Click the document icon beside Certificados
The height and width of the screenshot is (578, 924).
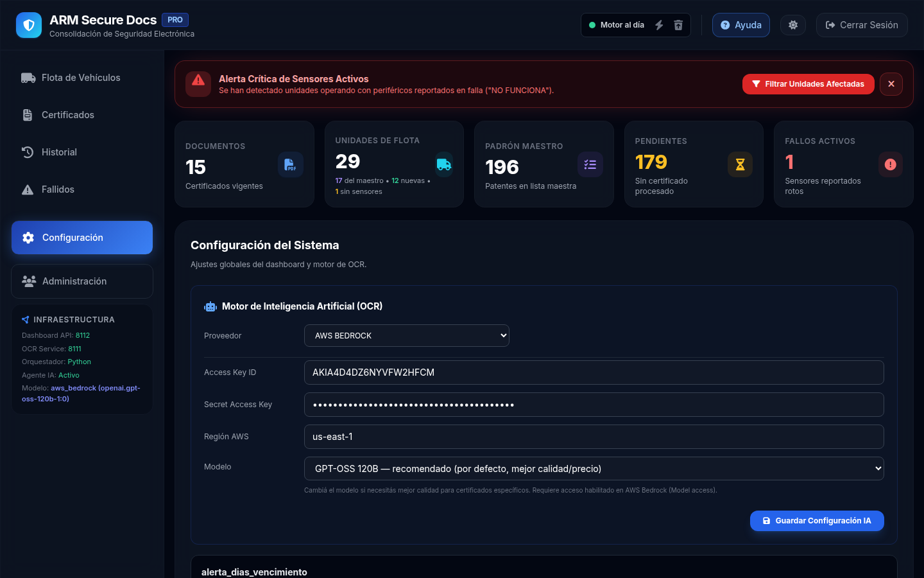pos(28,115)
